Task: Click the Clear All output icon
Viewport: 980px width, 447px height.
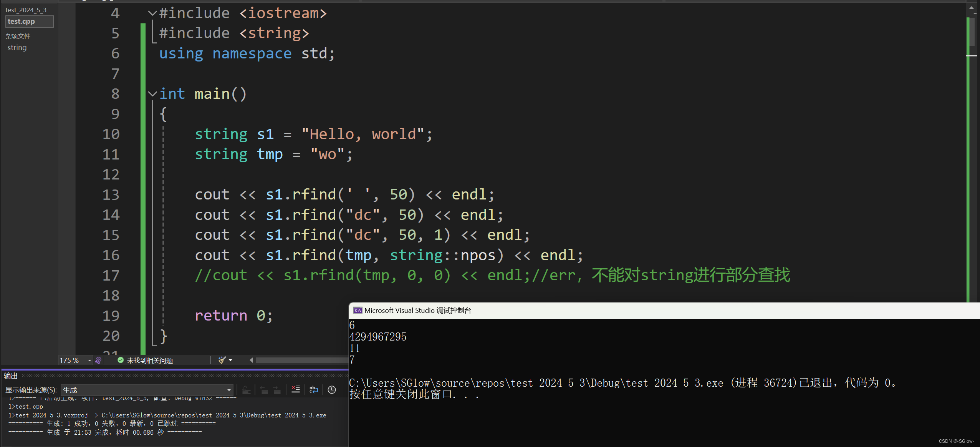Action: (x=295, y=390)
